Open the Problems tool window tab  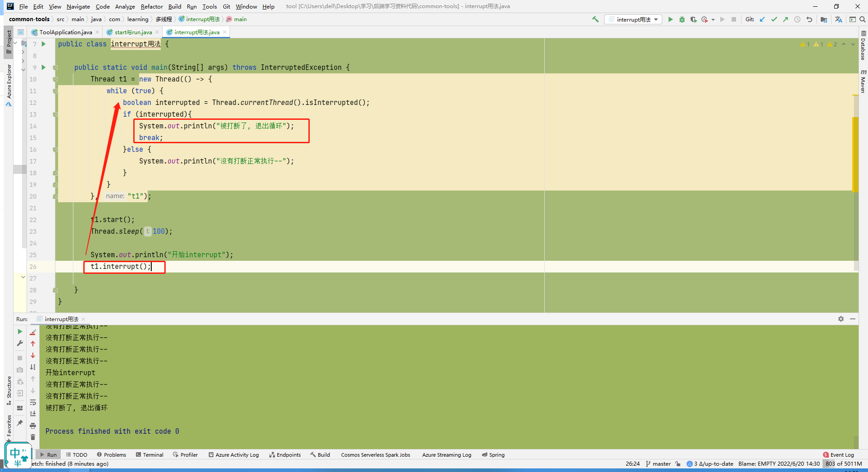pyautogui.click(x=112, y=455)
